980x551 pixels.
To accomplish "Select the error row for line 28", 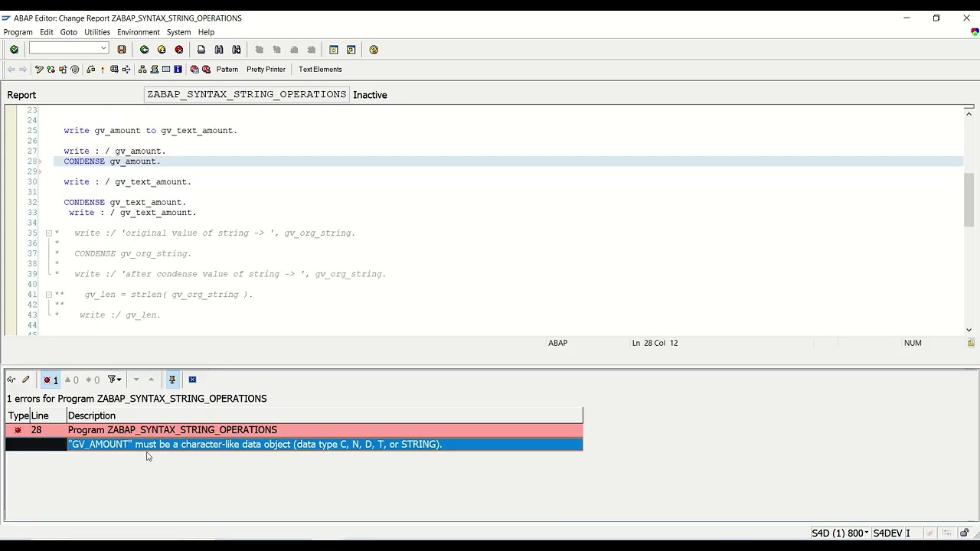I will (294, 430).
